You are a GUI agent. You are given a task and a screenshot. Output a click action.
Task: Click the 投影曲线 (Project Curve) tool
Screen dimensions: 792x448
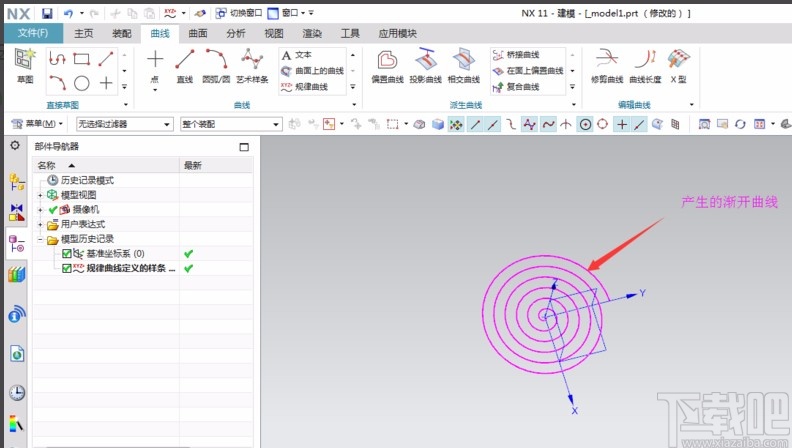pos(425,67)
